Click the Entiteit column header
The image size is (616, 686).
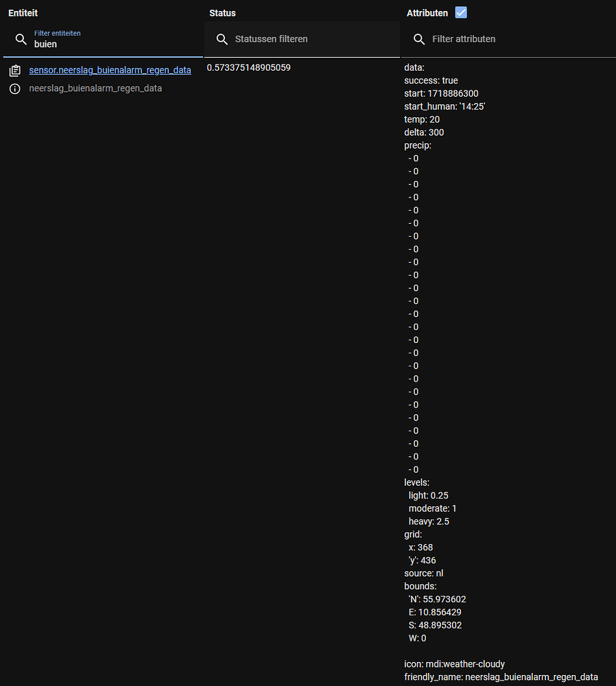coord(23,12)
